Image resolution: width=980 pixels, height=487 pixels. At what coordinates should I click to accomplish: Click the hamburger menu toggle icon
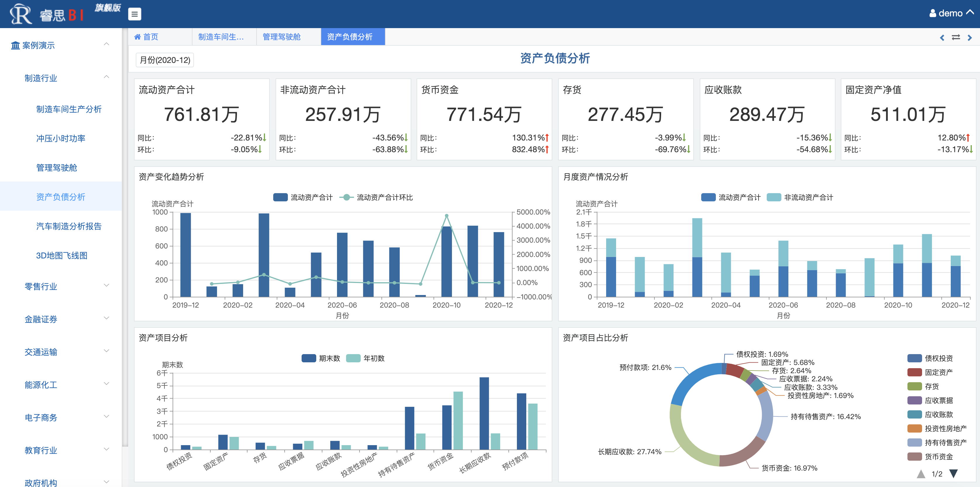coord(134,14)
